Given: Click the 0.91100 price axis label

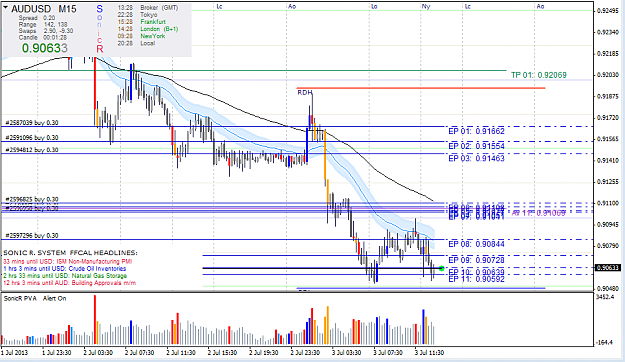Looking at the screenshot, I should click(608, 203).
